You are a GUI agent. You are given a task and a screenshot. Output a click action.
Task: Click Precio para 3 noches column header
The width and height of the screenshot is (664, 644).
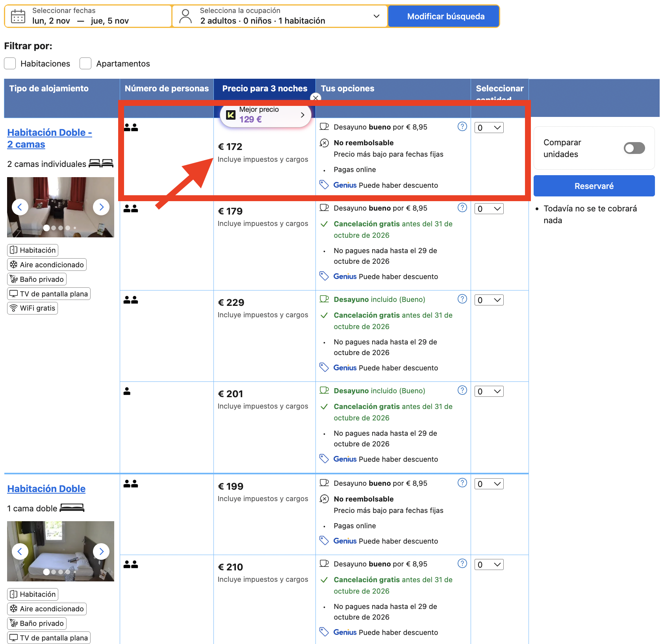click(265, 89)
